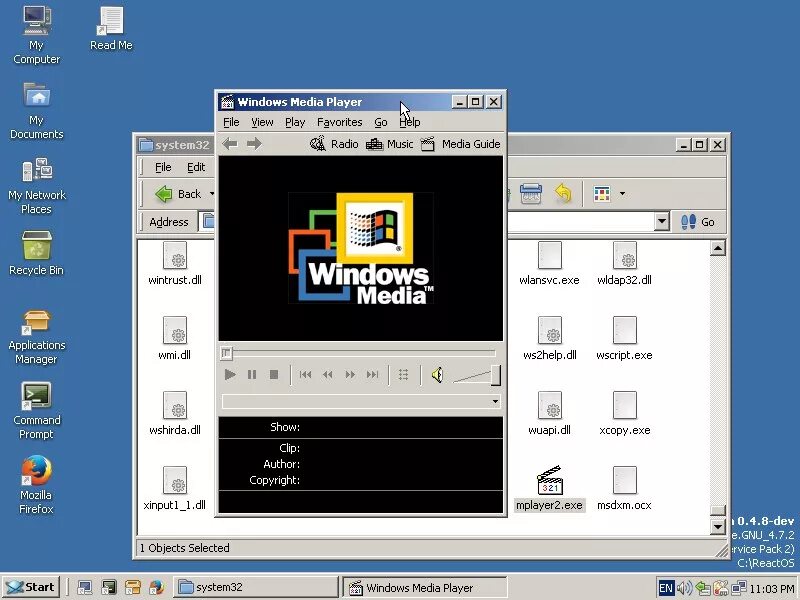
Task: Click the Fast forward button
Action: coord(350,375)
